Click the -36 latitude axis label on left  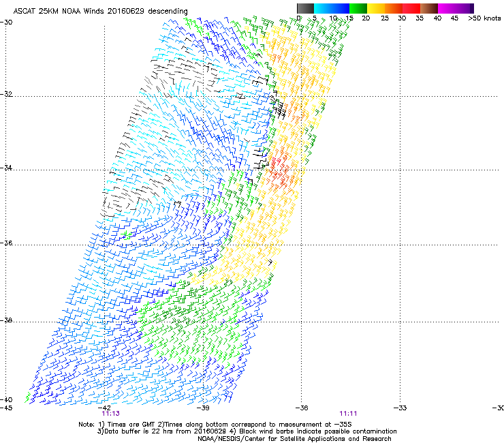[x=6, y=243]
